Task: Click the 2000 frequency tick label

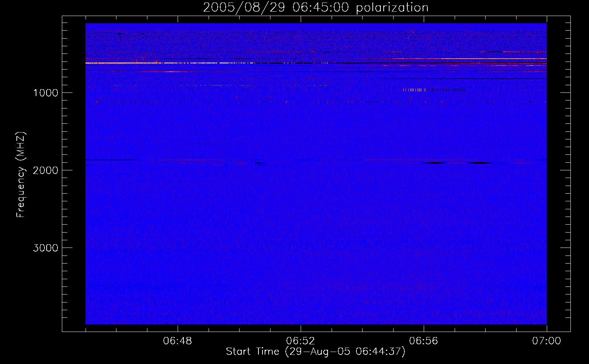Action: coord(46,170)
